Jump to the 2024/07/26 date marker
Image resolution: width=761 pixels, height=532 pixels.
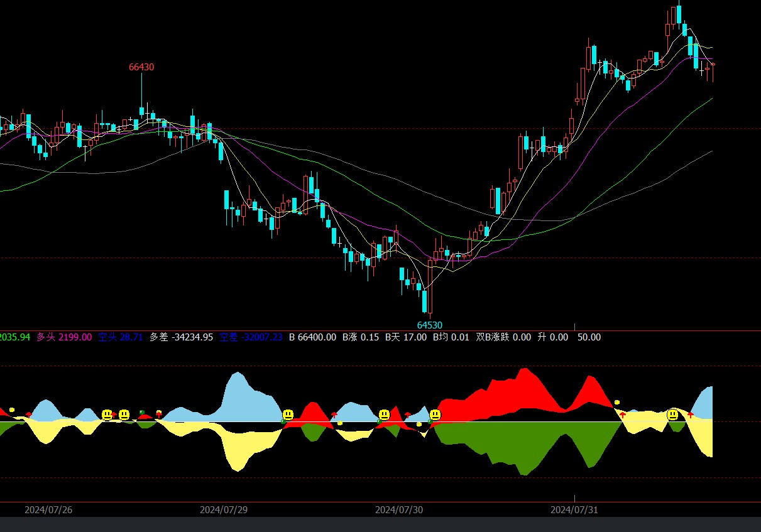48,510
